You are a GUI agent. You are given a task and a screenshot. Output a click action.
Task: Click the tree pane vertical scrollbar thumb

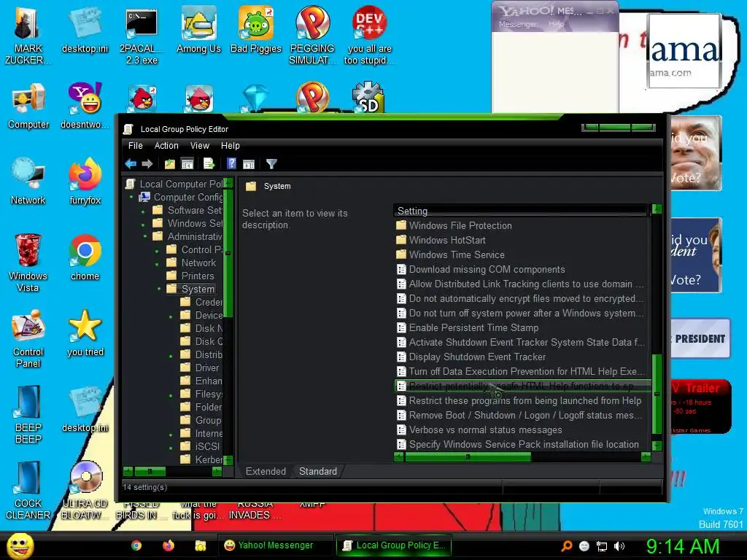pos(228,253)
